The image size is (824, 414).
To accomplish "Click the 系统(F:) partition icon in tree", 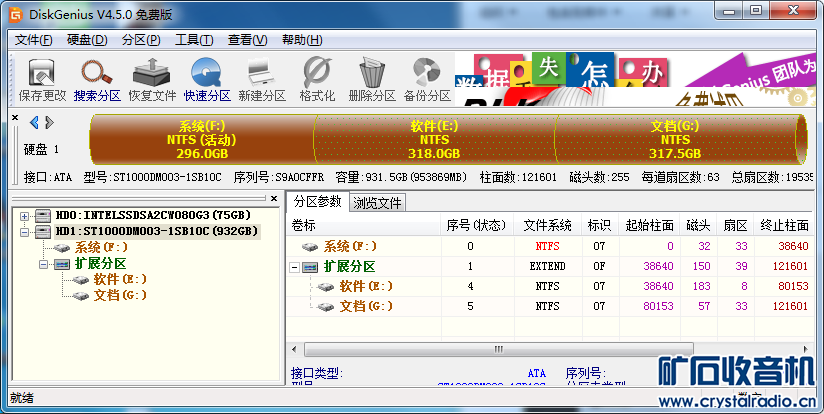I will tap(61, 247).
